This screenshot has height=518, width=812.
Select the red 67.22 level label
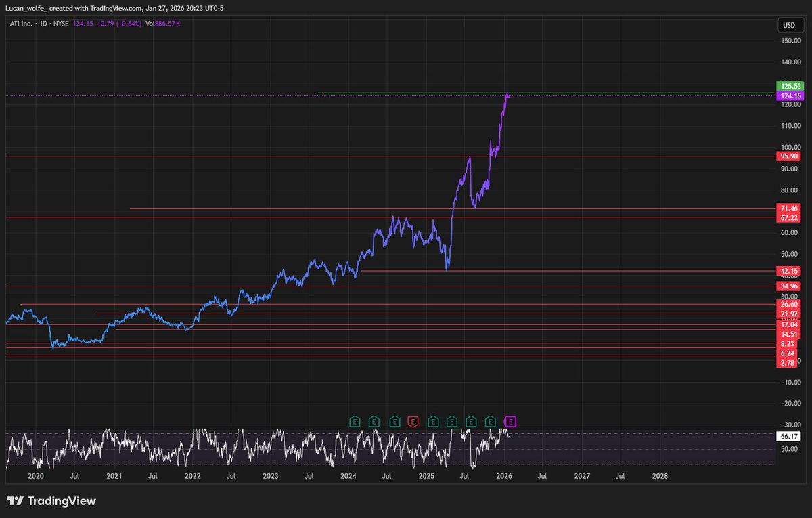pyautogui.click(x=790, y=218)
